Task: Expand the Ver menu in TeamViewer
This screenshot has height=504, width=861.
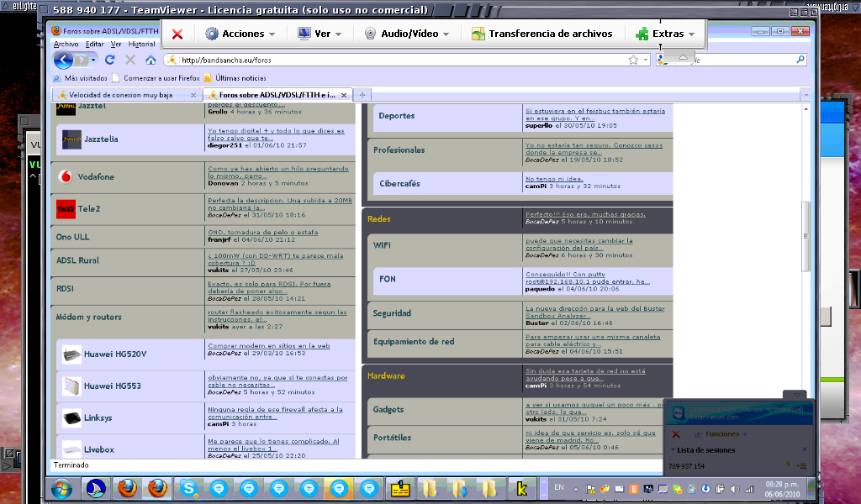Action: click(x=320, y=34)
